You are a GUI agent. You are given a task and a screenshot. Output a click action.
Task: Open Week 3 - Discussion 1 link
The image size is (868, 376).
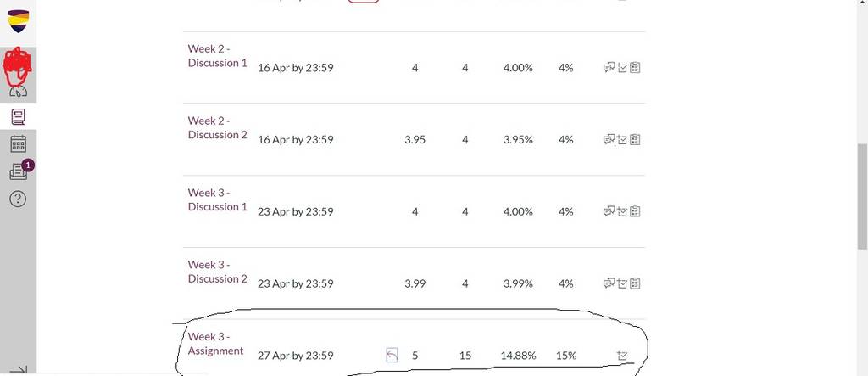pos(218,199)
